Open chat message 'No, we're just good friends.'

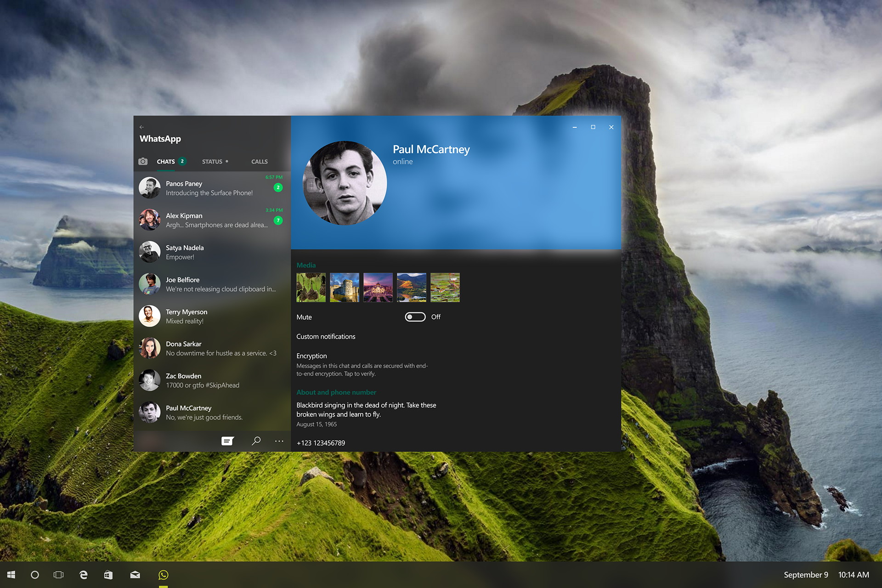point(204,418)
